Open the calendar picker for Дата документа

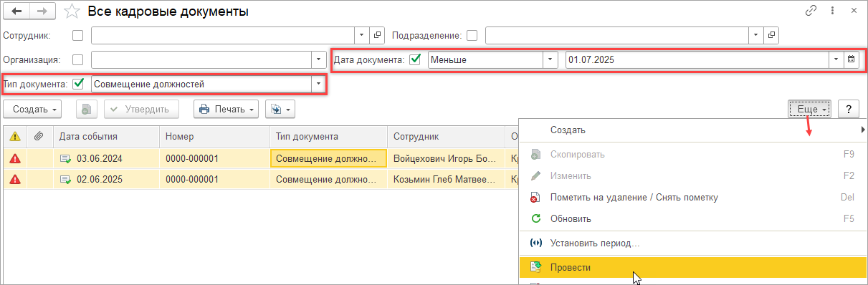click(x=852, y=59)
